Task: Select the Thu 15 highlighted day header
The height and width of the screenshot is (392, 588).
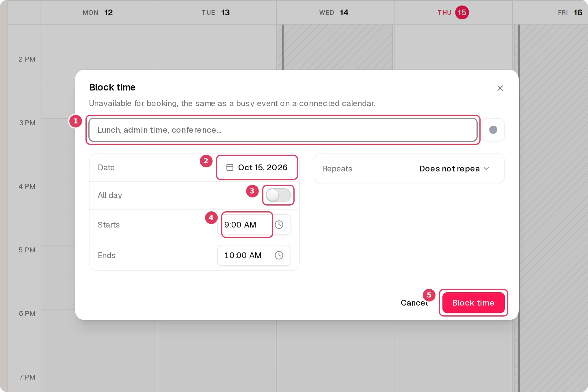Action: [x=453, y=12]
